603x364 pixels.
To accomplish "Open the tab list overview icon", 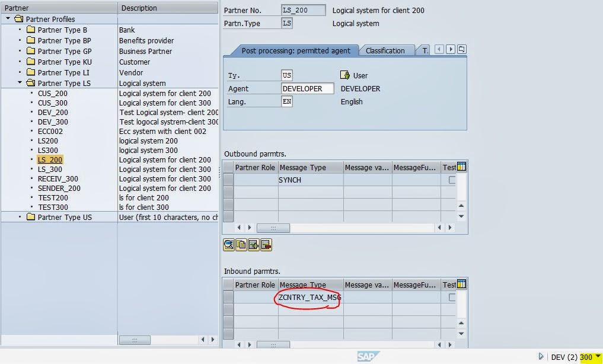I will click(462, 49).
